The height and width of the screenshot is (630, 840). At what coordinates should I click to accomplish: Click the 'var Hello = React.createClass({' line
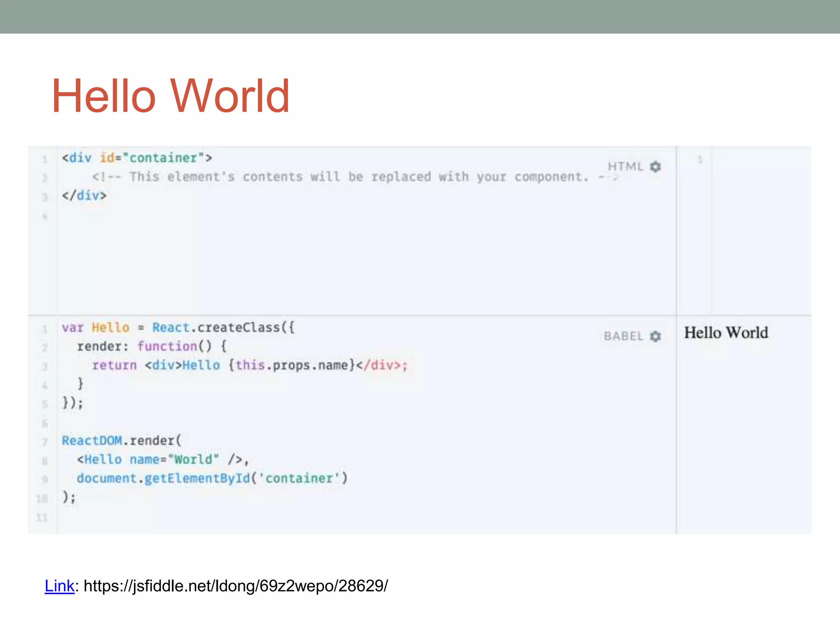tap(178, 328)
